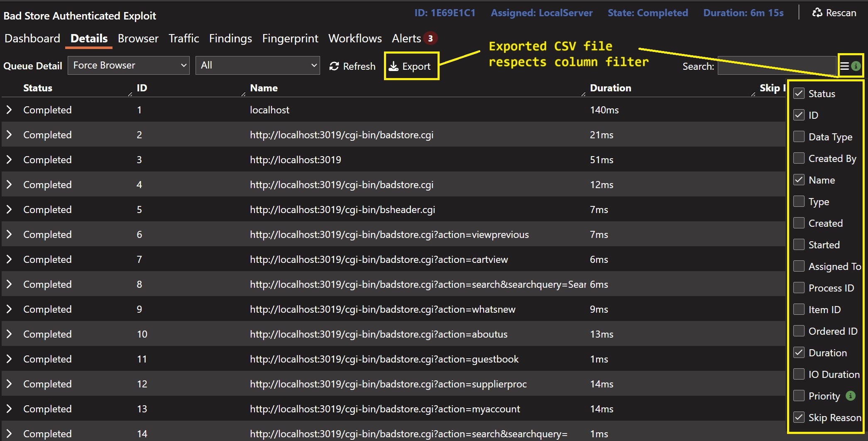The height and width of the screenshot is (441, 868).
Task: Click the Alerts badge showing 3
Action: (x=430, y=39)
